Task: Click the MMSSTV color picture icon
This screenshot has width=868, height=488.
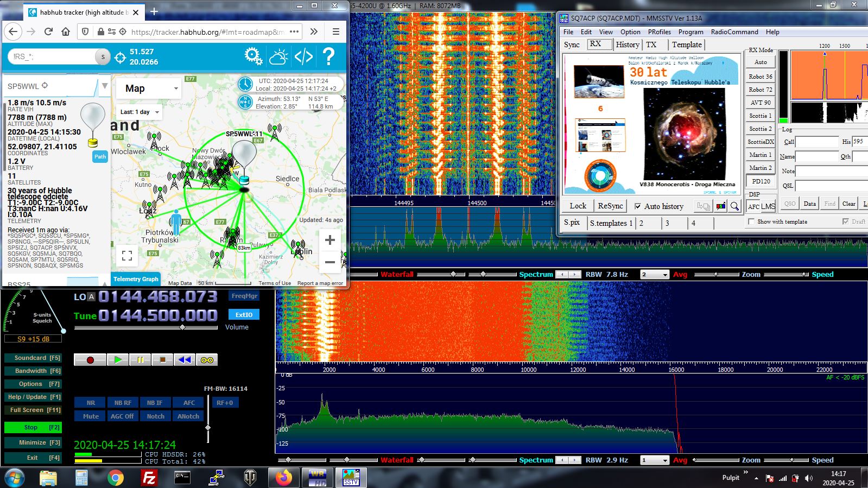Action: coord(721,206)
